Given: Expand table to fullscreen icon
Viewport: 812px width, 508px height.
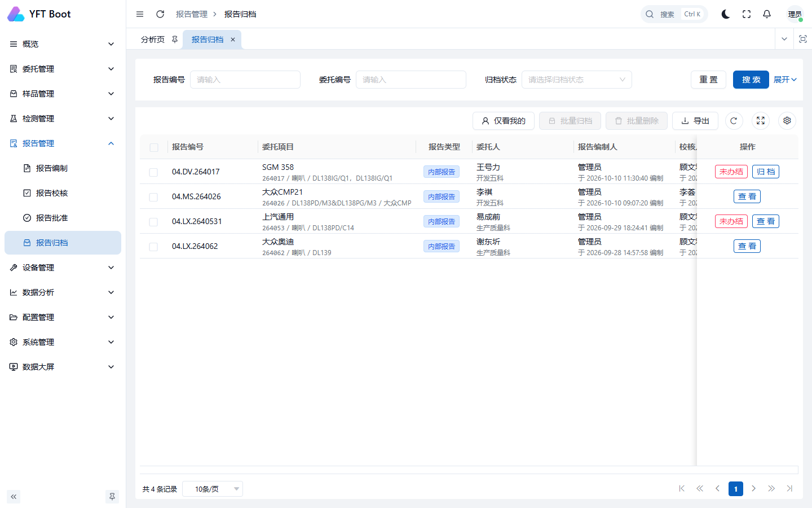Looking at the screenshot, I should coord(761,121).
